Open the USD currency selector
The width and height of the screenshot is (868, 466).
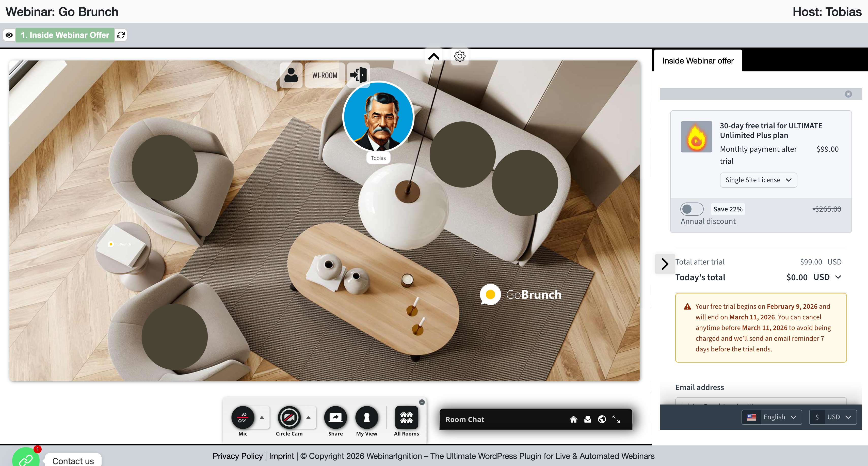833,417
